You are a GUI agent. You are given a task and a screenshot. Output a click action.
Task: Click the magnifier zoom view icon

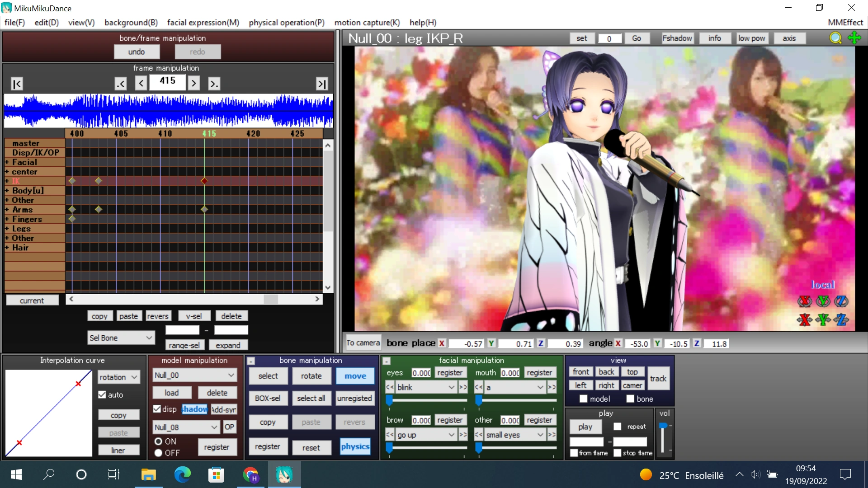835,38
